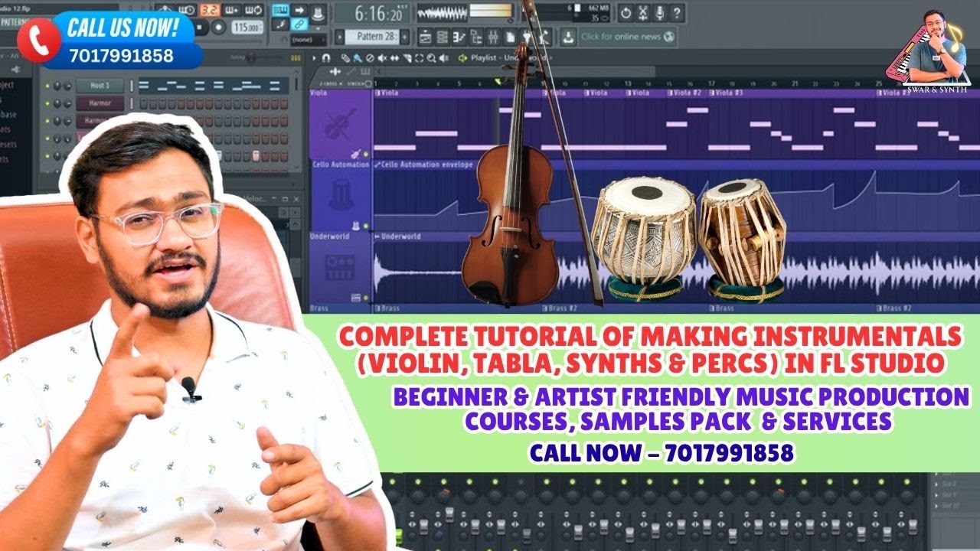Image resolution: width=980 pixels, height=551 pixels.
Task: Click the audio editor scissors icon in toolbar
Action: [642, 13]
